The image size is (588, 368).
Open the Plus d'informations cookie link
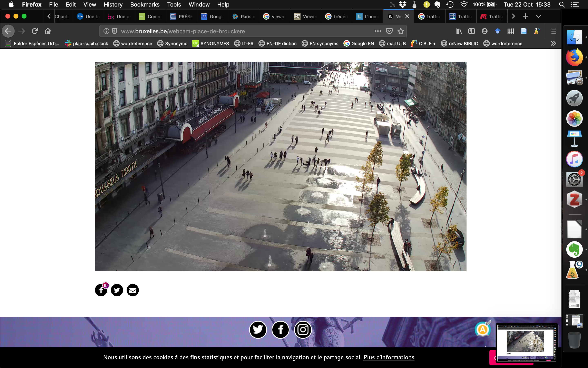pyautogui.click(x=389, y=357)
